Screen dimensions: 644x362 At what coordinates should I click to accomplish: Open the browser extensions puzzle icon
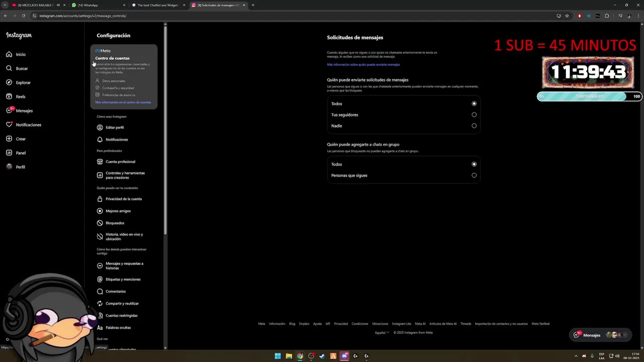pos(607,16)
